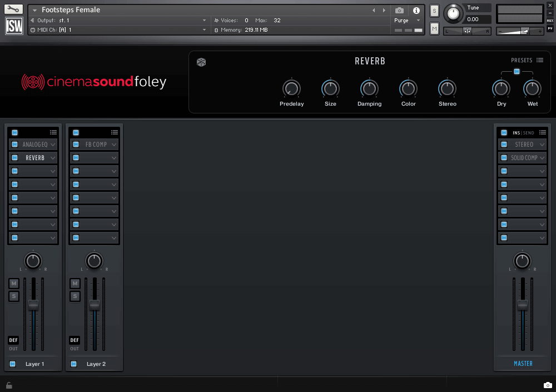The width and height of the screenshot is (556, 392).
Task: Switch Master rack to INS tab
Action: coord(516,133)
